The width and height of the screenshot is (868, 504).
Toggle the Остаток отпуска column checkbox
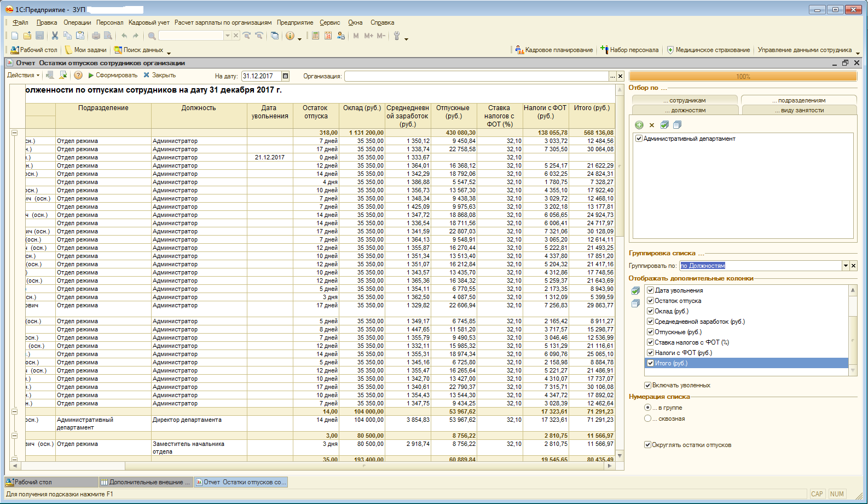[x=650, y=301]
